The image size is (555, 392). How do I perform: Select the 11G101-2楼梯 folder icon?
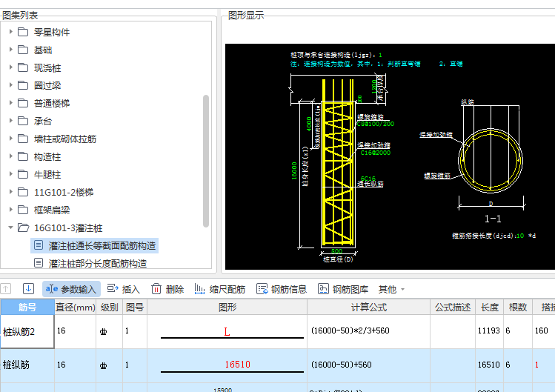click(23, 192)
